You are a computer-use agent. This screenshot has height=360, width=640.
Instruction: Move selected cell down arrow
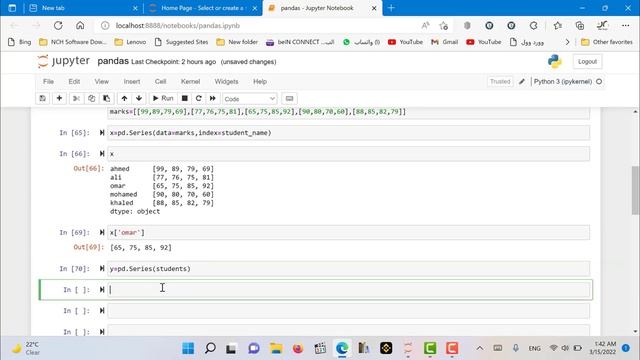pos(139,98)
